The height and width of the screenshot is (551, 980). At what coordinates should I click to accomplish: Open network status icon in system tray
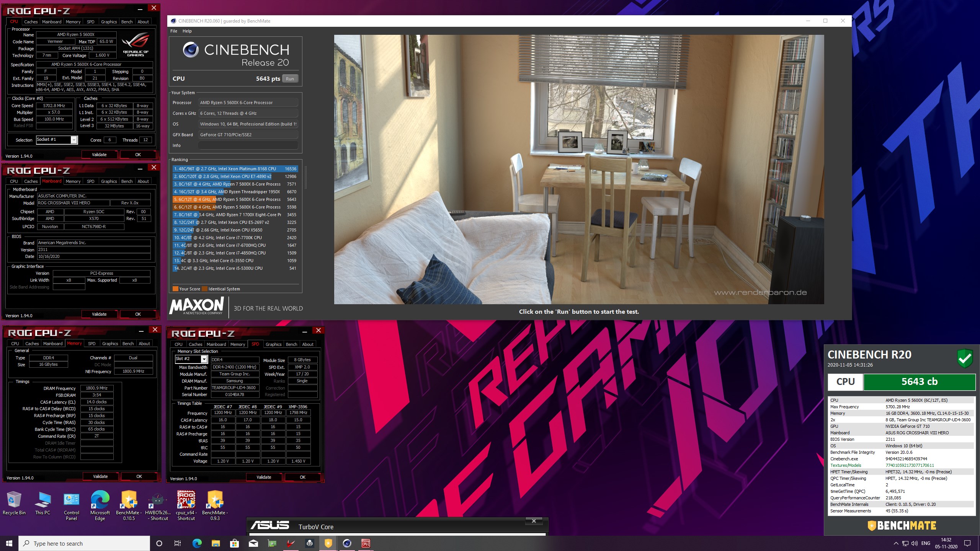pos(905,543)
